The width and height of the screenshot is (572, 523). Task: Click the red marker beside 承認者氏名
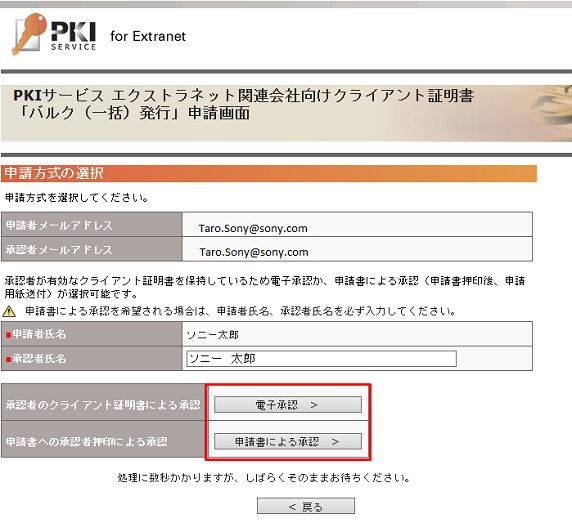9,359
